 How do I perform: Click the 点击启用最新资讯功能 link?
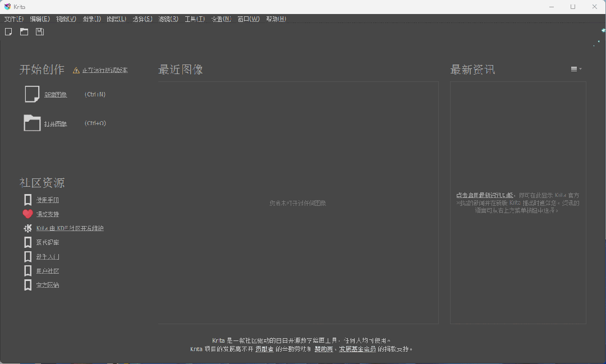click(x=485, y=195)
